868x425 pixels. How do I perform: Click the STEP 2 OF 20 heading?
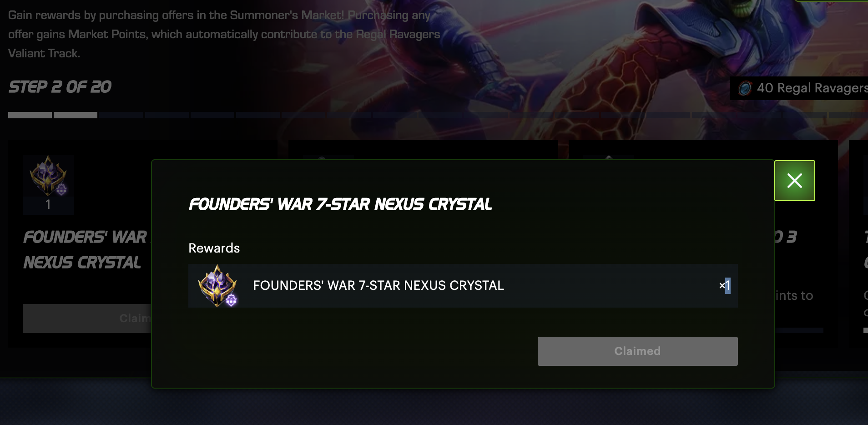[x=60, y=87]
